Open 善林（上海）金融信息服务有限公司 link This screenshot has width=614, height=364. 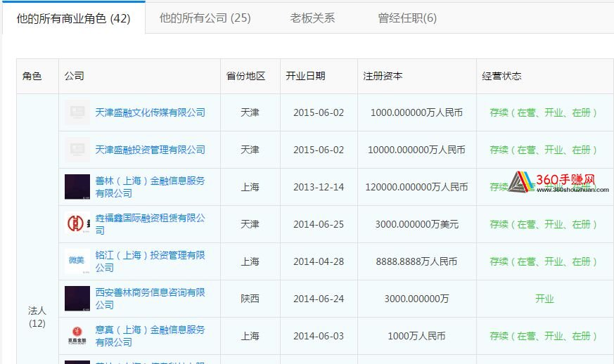pos(151,187)
